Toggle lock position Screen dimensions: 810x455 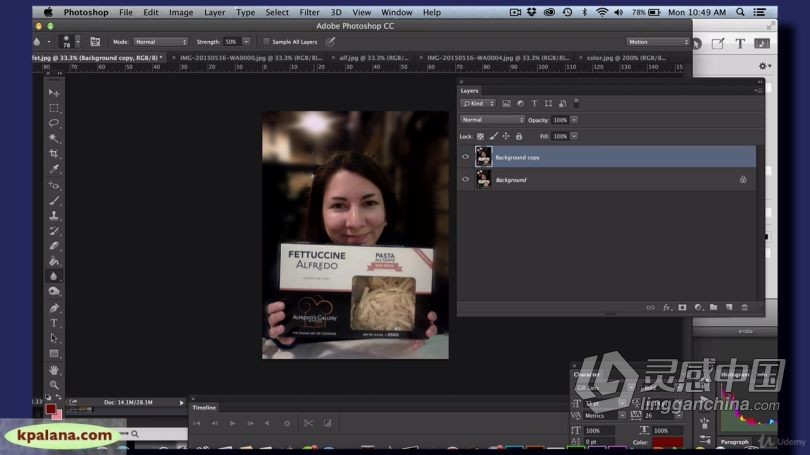506,136
